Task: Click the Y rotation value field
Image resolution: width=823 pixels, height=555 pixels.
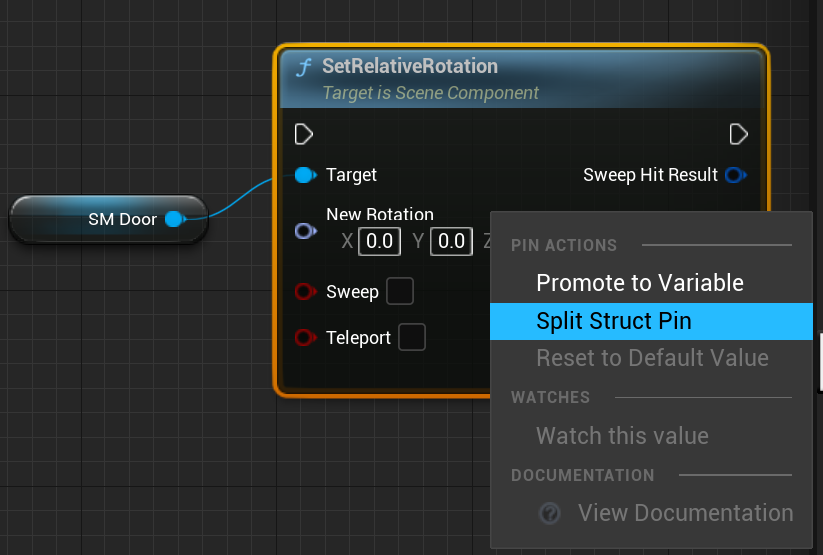Action: 452,241
